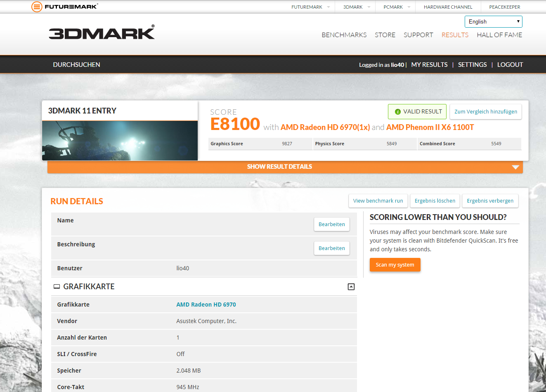Click Scan my system button
This screenshot has width=546, height=392.
coord(395,265)
